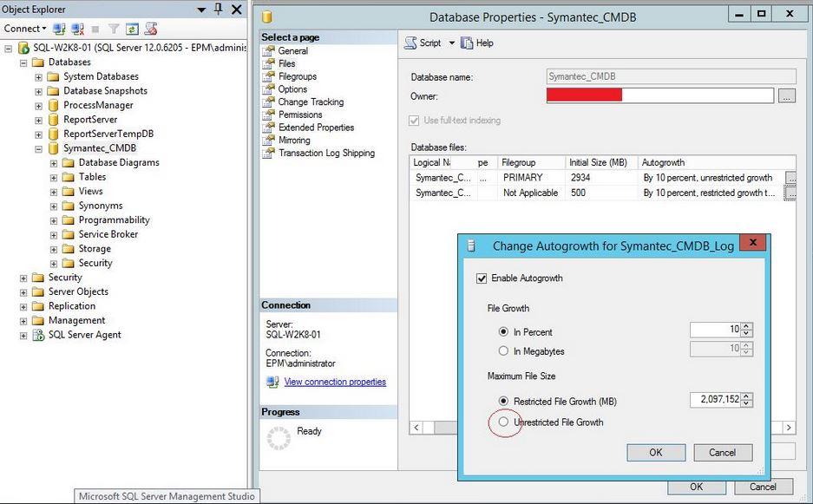Select the Autogrowth column header
Screen dimensions: 813x504
click(x=716, y=163)
